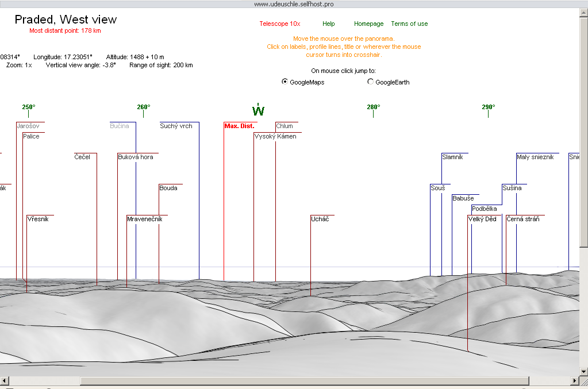The width and height of the screenshot is (588, 389).
Task: Select the GoogleEarth radio button
Action: tap(370, 82)
